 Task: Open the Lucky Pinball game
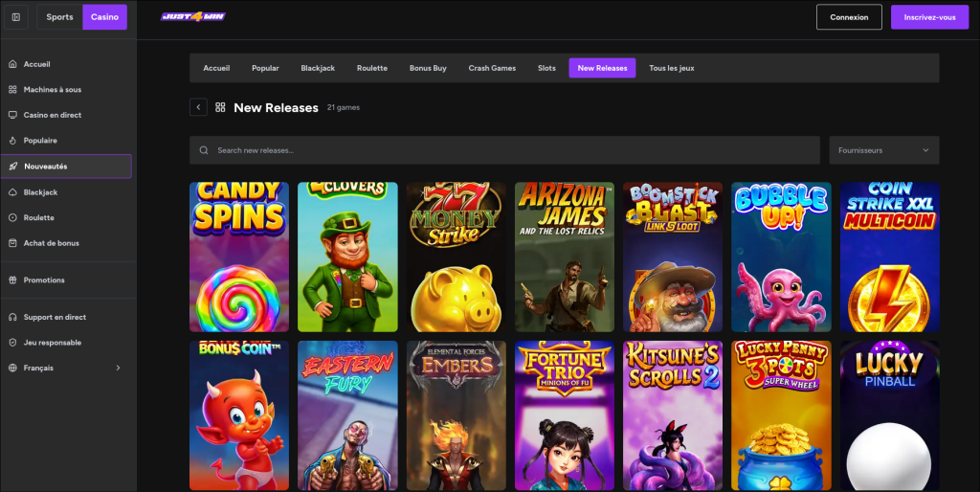point(889,415)
